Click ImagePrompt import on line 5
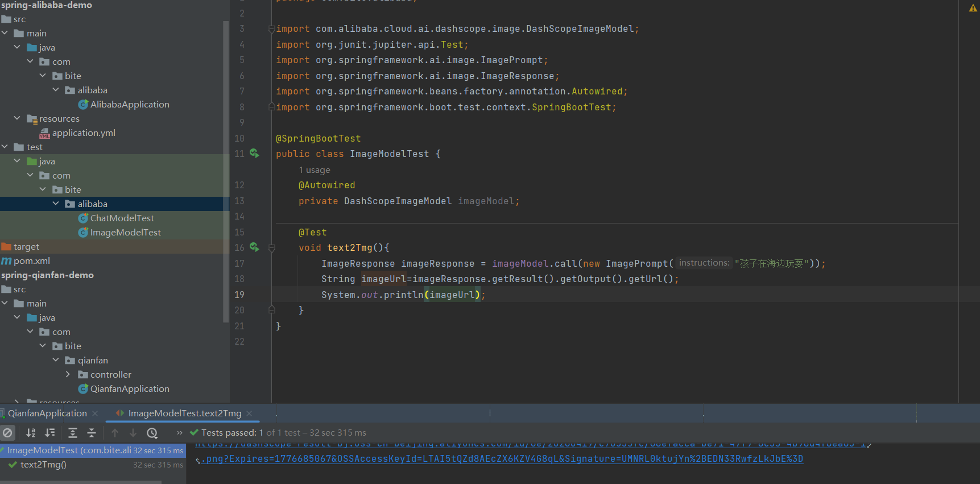 point(512,60)
